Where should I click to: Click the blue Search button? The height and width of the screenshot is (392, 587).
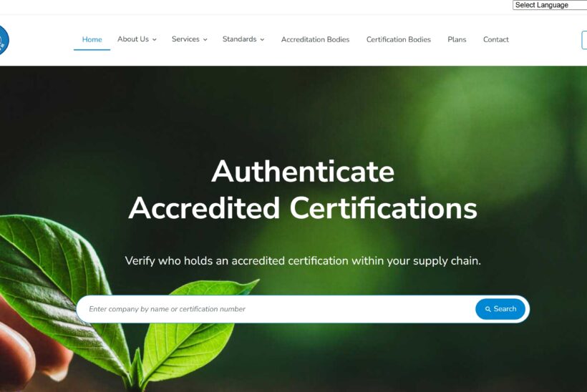click(500, 309)
